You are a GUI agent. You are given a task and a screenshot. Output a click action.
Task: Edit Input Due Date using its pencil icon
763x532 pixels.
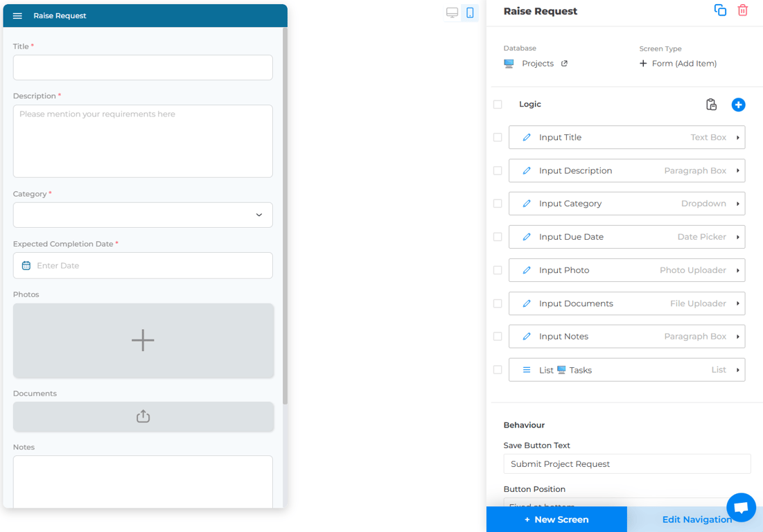(527, 237)
